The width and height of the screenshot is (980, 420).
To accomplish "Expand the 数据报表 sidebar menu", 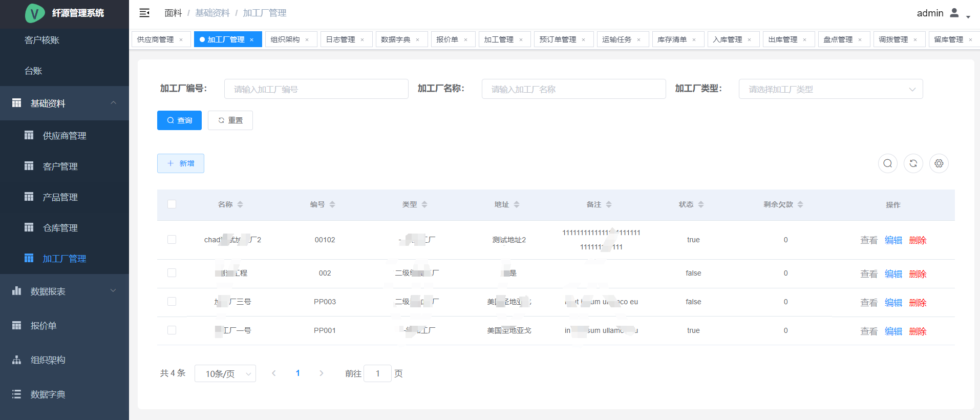I will pos(65,291).
